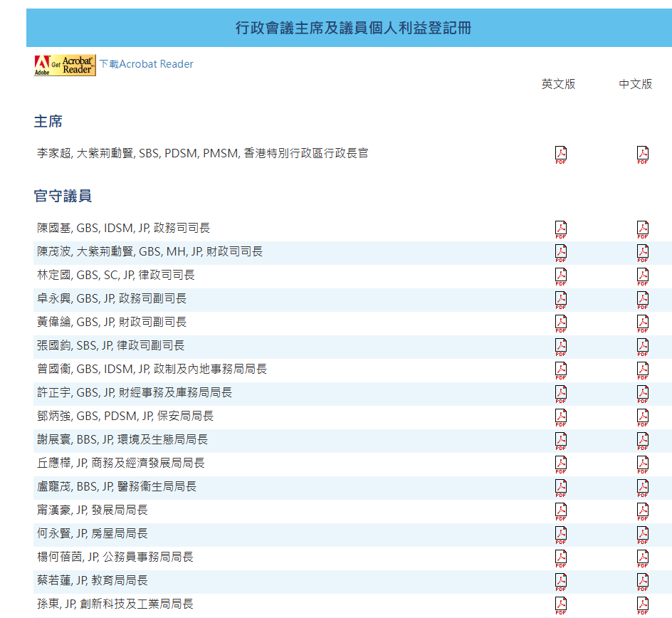Open English PDF for 楊何蓓茵 公務員事務局局長
The width and height of the screenshot is (672, 618).
pyautogui.click(x=561, y=558)
